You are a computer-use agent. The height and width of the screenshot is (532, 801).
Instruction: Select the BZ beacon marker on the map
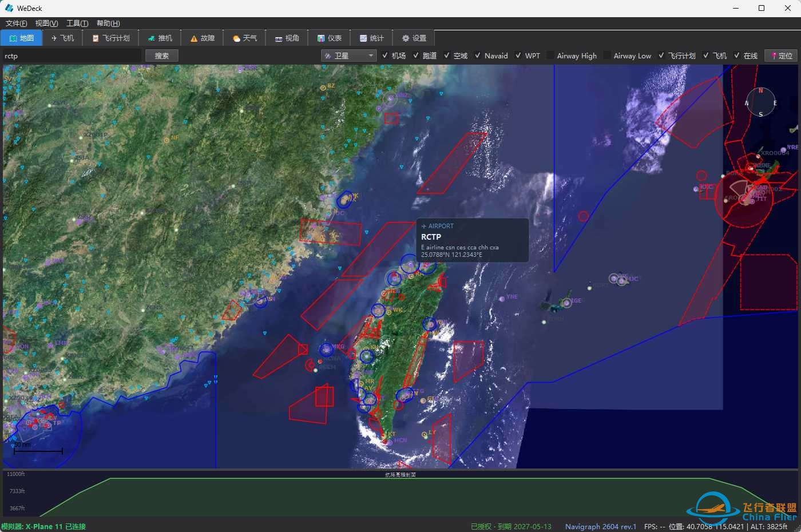(x=323, y=88)
